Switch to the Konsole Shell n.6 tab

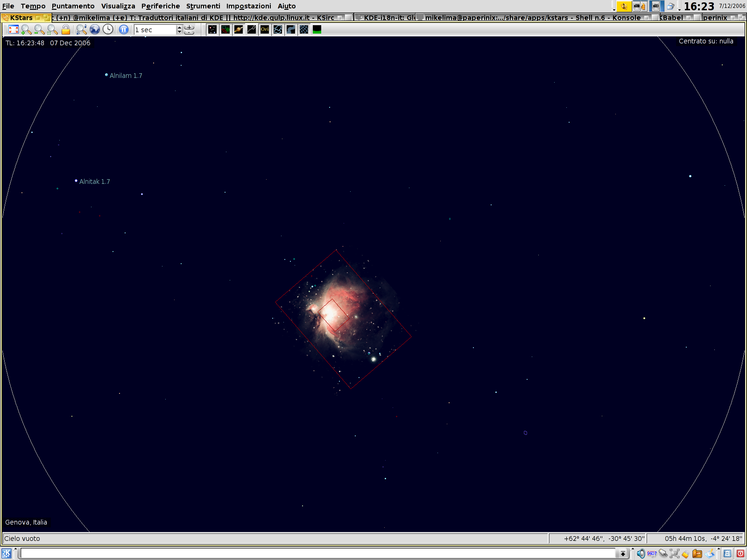tap(537, 18)
